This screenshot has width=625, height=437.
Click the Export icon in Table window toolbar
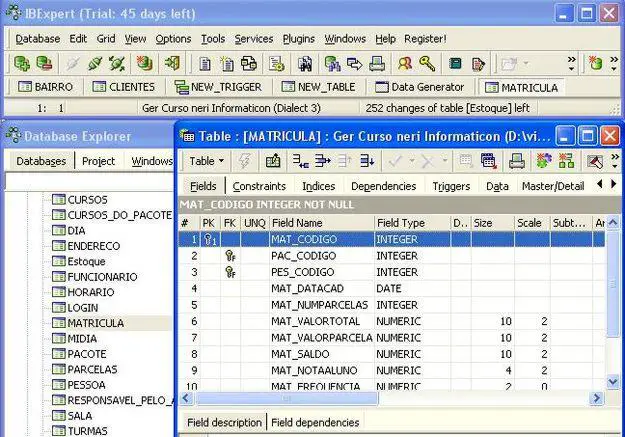(273, 161)
